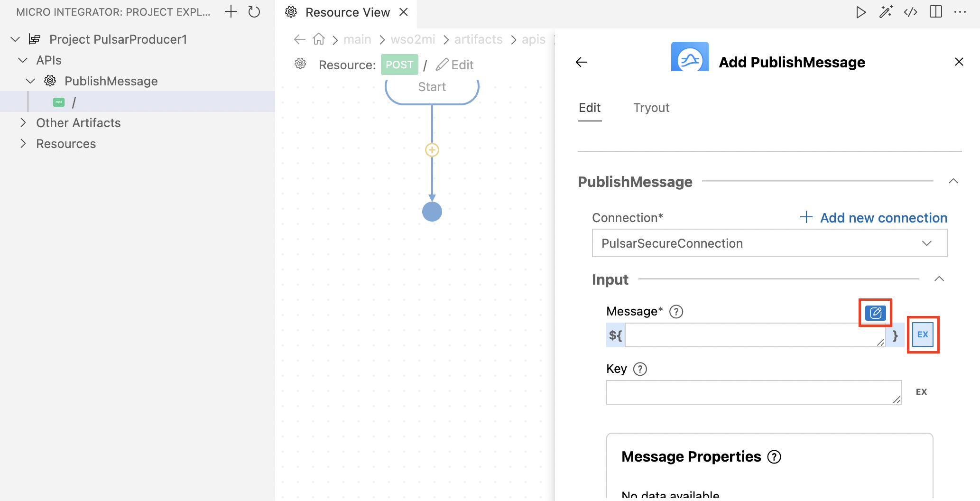
Task: Expand the Resources node
Action: click(23, 144)
